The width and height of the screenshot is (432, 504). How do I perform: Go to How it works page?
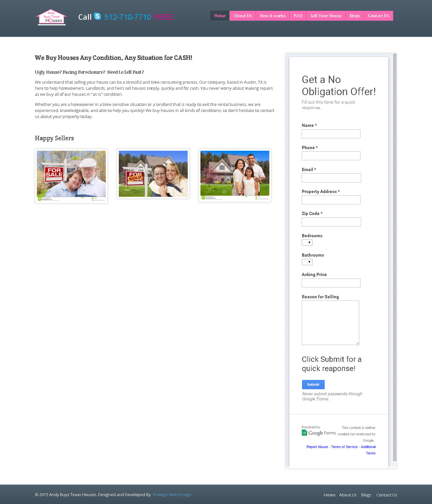[273, 16]
